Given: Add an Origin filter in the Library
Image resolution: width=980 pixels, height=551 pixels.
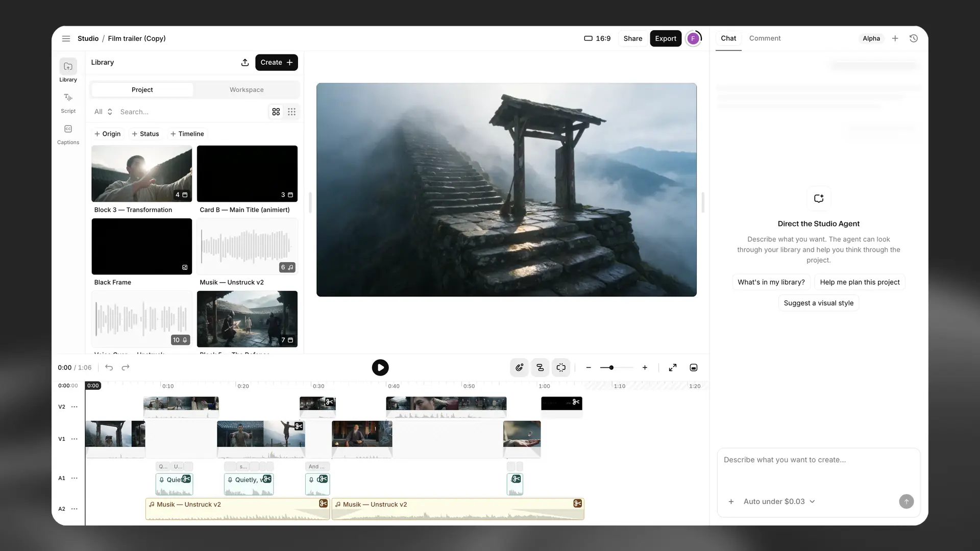Looking at the screenshot, I should 107,134.
